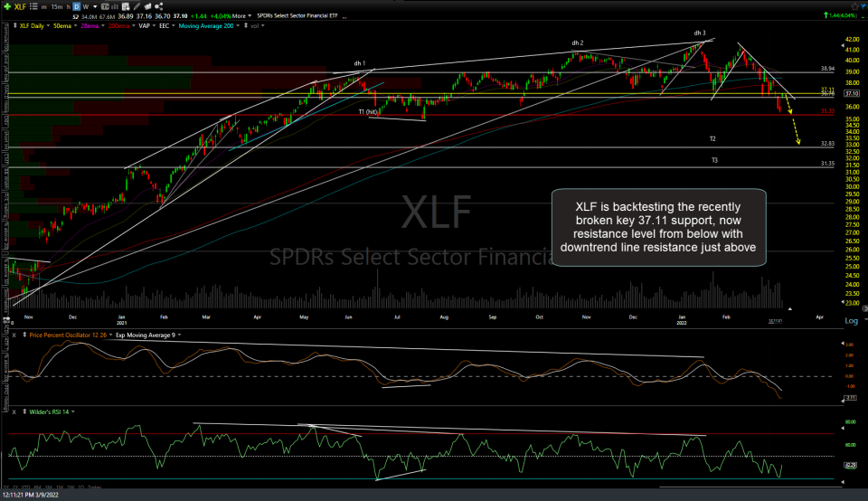Click the 32.83 T2 target price label

click(827, 144)
